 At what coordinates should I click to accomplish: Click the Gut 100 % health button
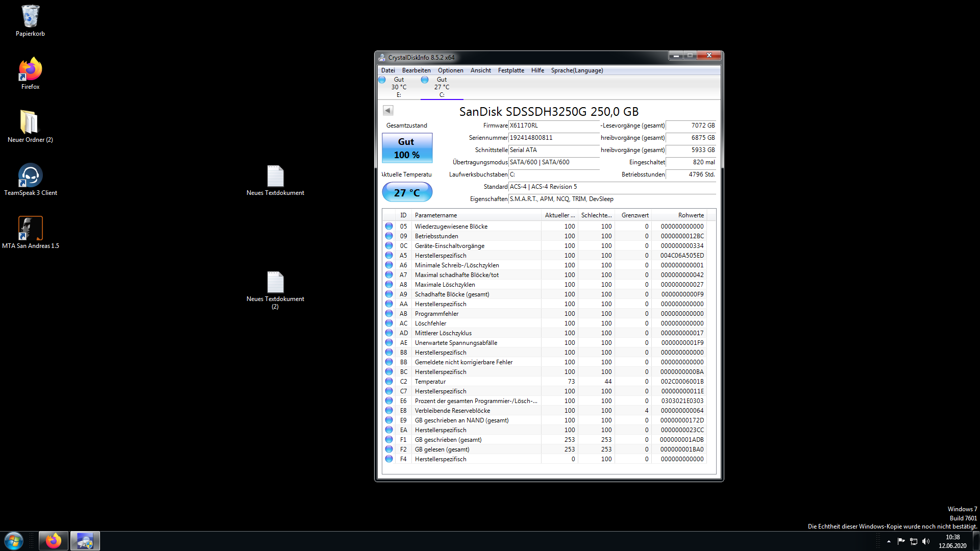(x=407, y=148)
